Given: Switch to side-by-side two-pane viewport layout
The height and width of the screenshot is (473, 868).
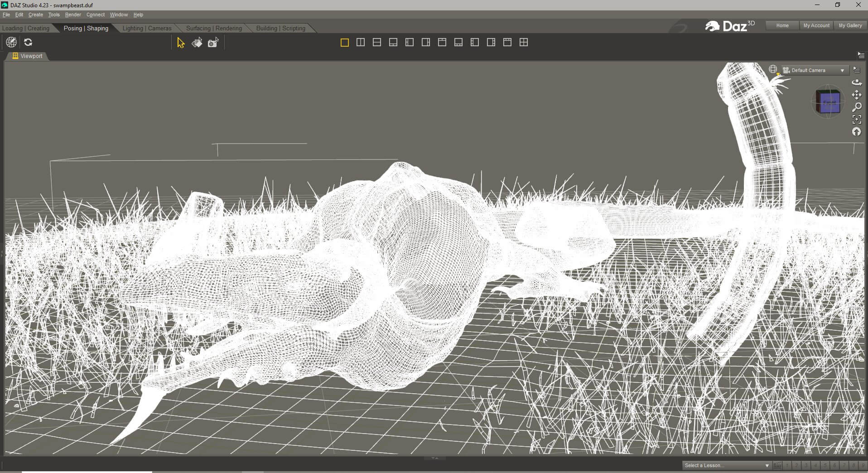Looking at the screenshot, I should tap(361, 42).
